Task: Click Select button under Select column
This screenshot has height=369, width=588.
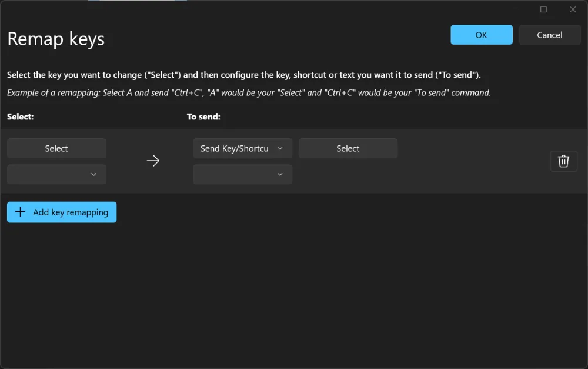Action: pyautogui.click(x=56, y=148)
